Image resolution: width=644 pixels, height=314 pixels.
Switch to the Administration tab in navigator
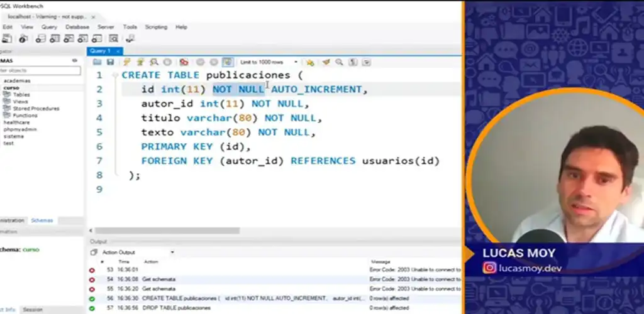(13, 220)
